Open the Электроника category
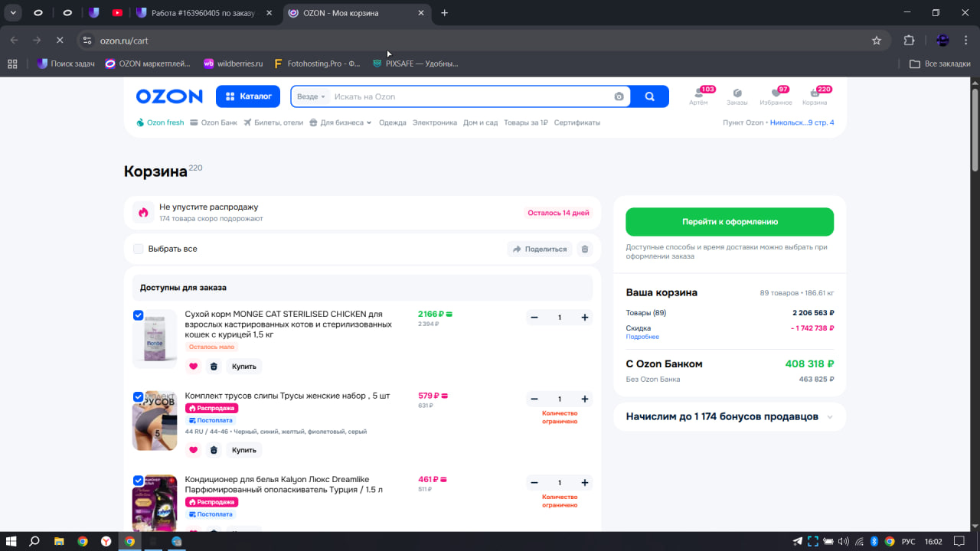 click(435, 122)
